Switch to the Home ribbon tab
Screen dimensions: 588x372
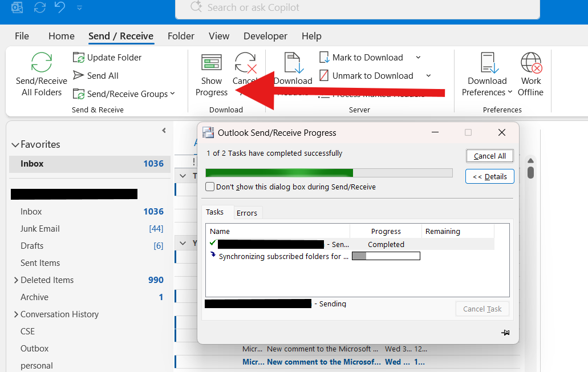click(62, 36)
